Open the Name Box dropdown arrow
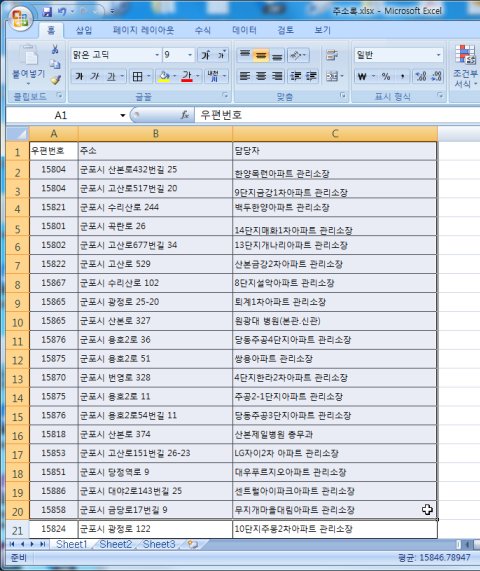The height and width of the screenshot is (571, 480). [123, 115]
